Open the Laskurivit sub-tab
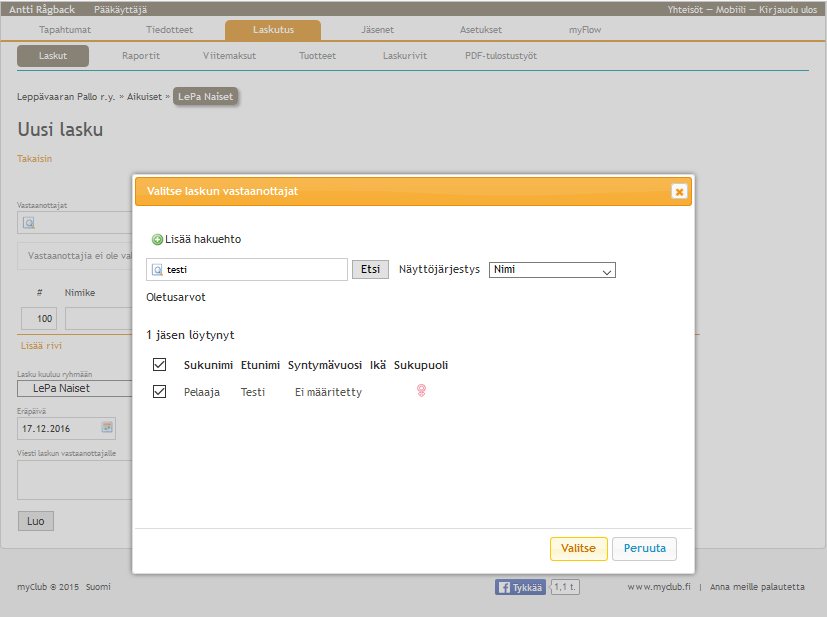827x617 pixels. [x=405, y=56]
